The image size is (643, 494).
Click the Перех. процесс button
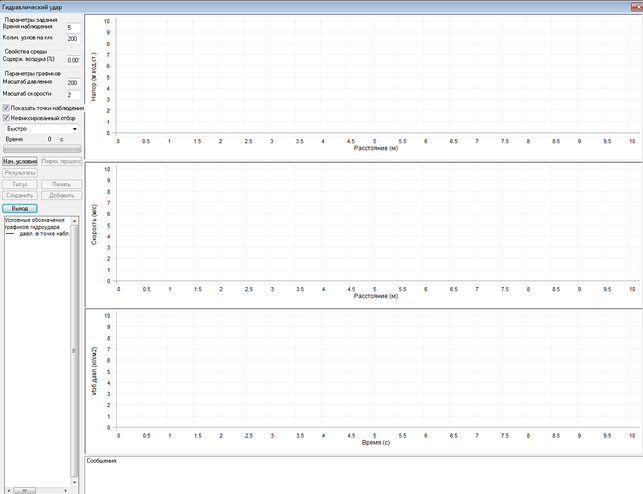pos(60,161)
